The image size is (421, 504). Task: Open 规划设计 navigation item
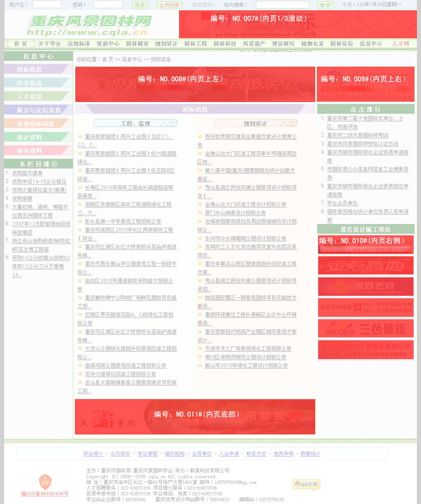click(166, 44)
